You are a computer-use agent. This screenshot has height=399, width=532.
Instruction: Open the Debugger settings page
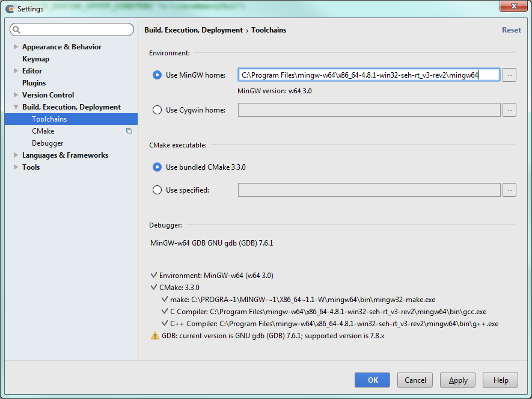pyautogui.click(x=47, y=143)
